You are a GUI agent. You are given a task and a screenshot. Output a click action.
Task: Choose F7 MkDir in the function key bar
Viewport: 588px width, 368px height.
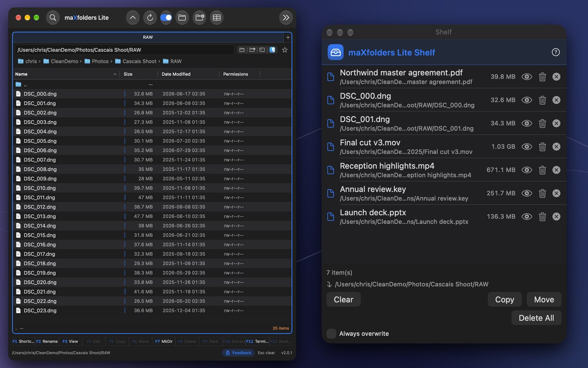(x=164, y=342)
